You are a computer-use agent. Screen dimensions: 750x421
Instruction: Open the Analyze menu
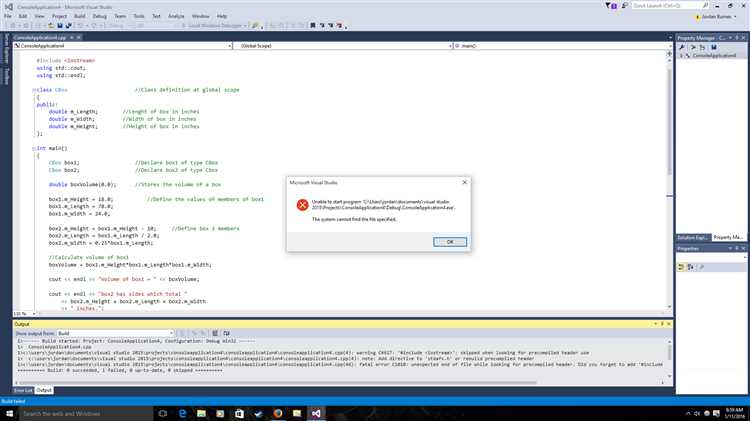tap(176, 16)
